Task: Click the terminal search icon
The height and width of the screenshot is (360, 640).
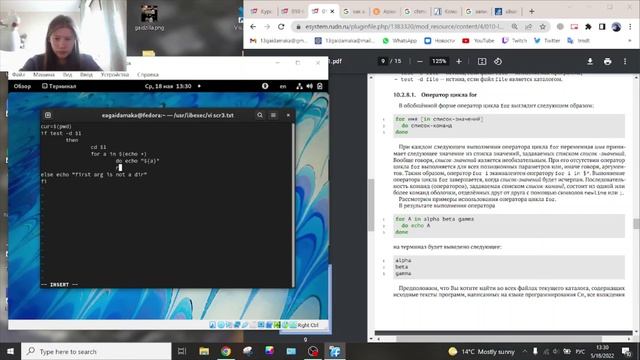Action: 260,115
